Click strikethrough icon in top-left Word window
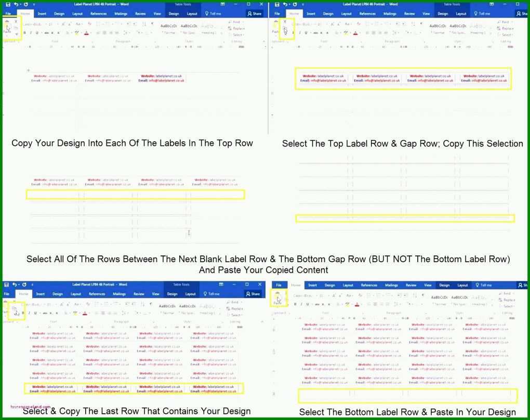Screen dimensions: 530x420 pyautogui.click(x=47, y=33)
